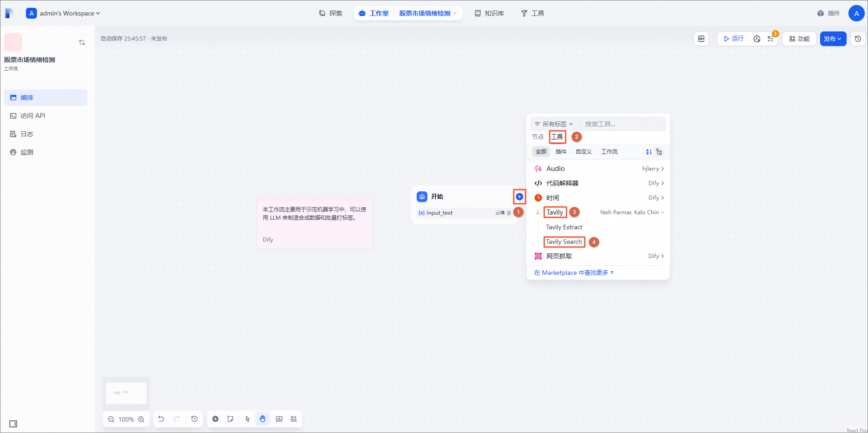Click the Dify logo at top left
868x433 pixels.
(9, 13)
